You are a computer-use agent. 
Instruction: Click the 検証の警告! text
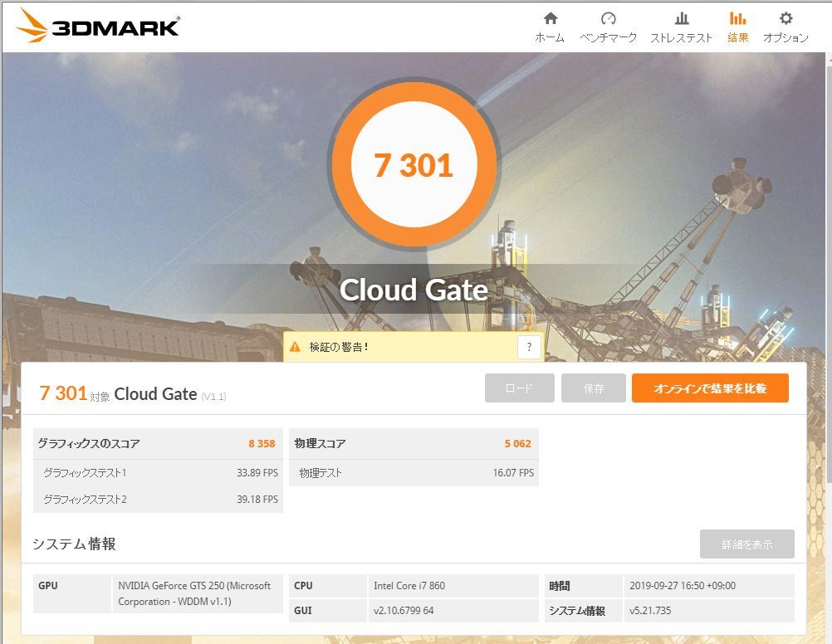click(339, 347)
